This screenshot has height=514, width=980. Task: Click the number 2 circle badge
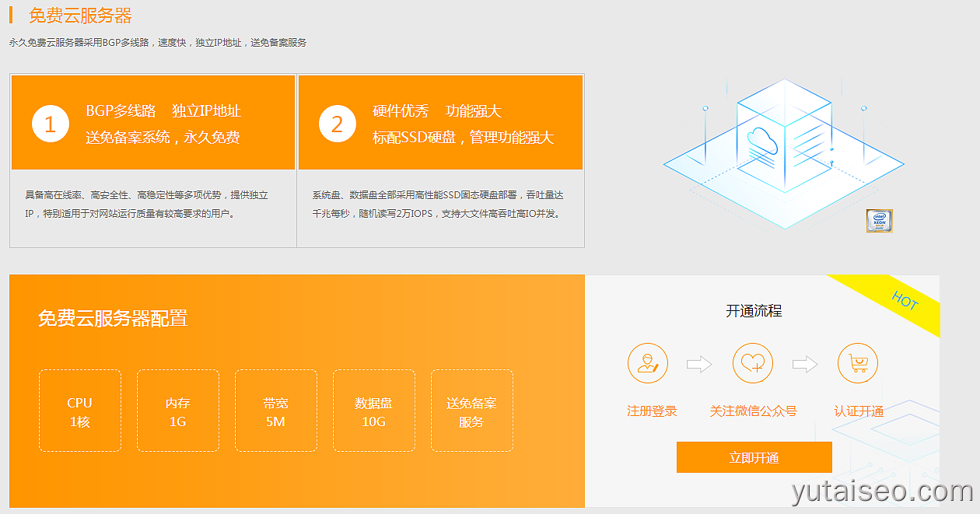pos(337,124)
